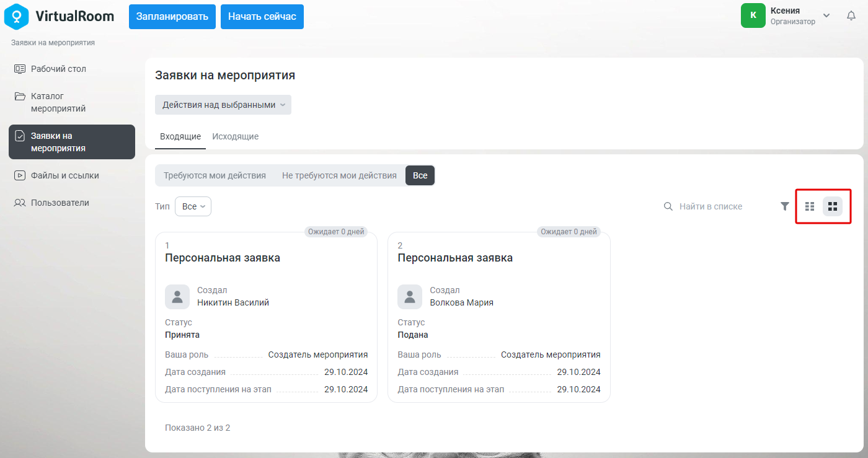Click the VirtualRoom logo icon
Image resolution: width=868 pixels, height=458 pixels.
click(x=17, y=16)
